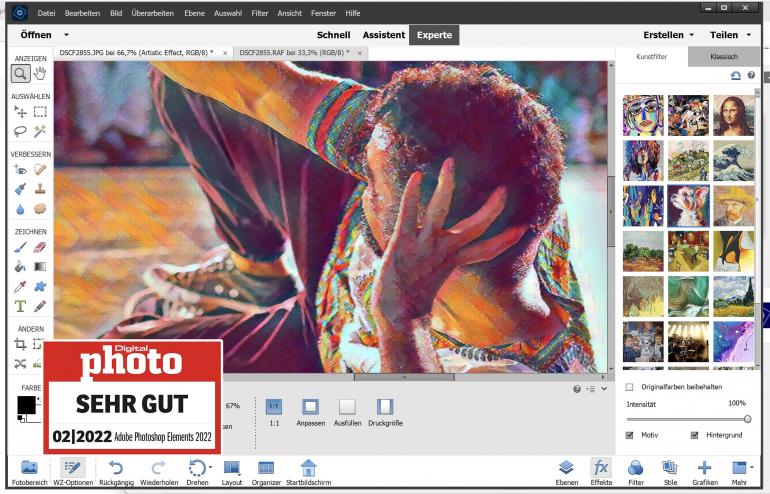Select the Move tool
This screenshot has height=494, width=770.
20,112
